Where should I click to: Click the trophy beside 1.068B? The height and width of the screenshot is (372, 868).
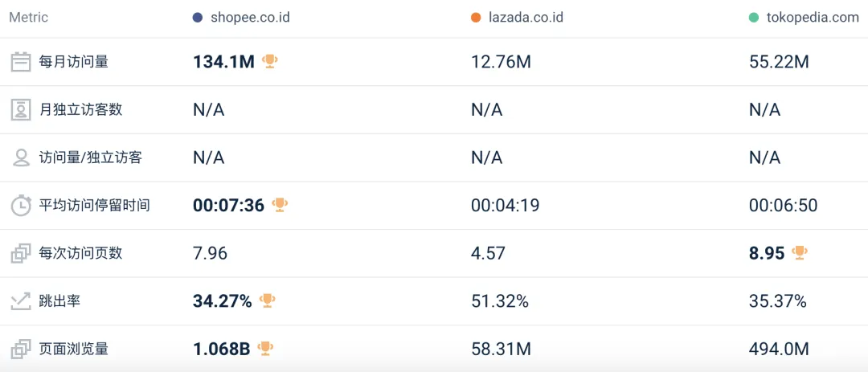point(265,349)
